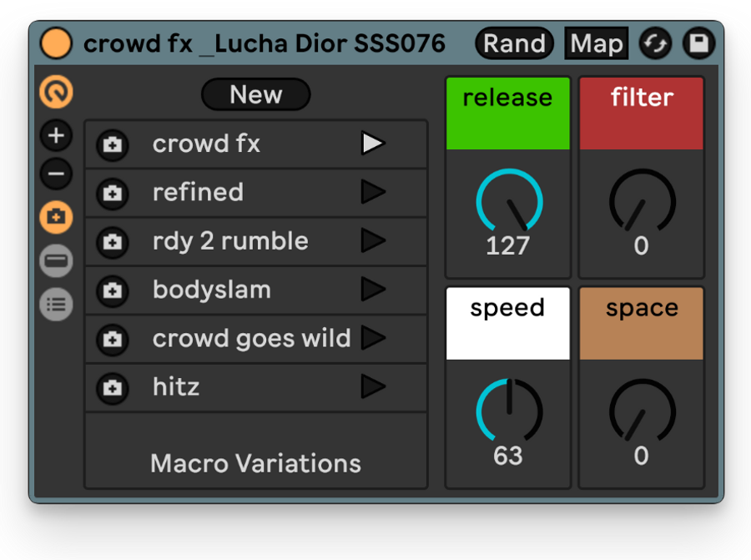Launch the 'crowd fx' variation
Image resolution: width=751 pixels, height=560 pixels.
pyautogui.click(x=373, y=144)
